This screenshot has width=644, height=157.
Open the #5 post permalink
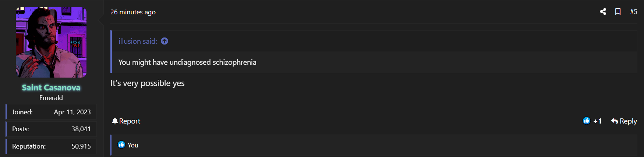633,12
